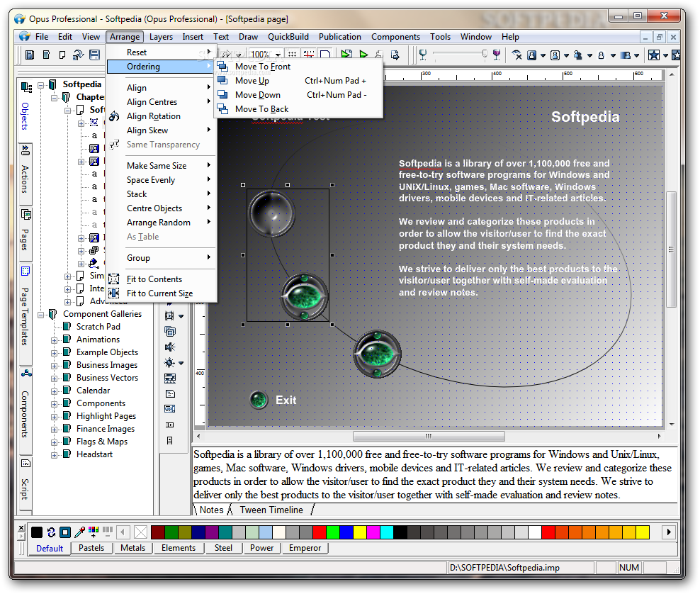The height and width of the screenshot is (594, 700).
Task: Expand the Flags & Maps gallery node
Action: click(54, 442)
